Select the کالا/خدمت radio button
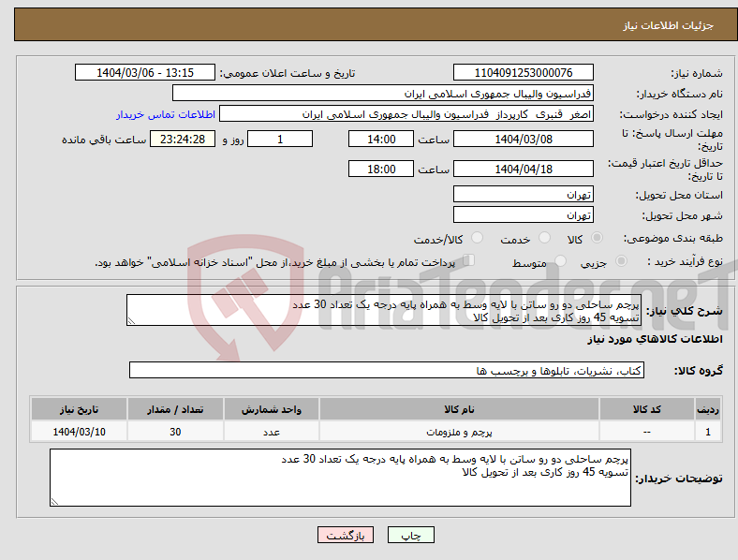The width and height of the screenshot is (738, 560). [x=477, y=238]
